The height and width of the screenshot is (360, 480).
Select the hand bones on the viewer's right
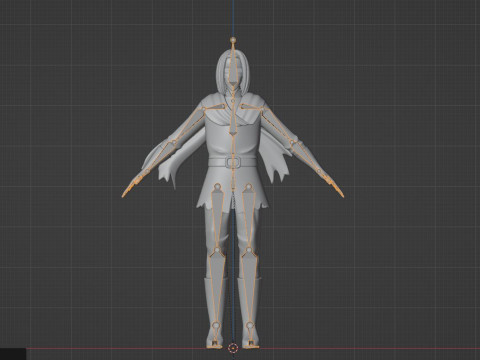(332, 186)
